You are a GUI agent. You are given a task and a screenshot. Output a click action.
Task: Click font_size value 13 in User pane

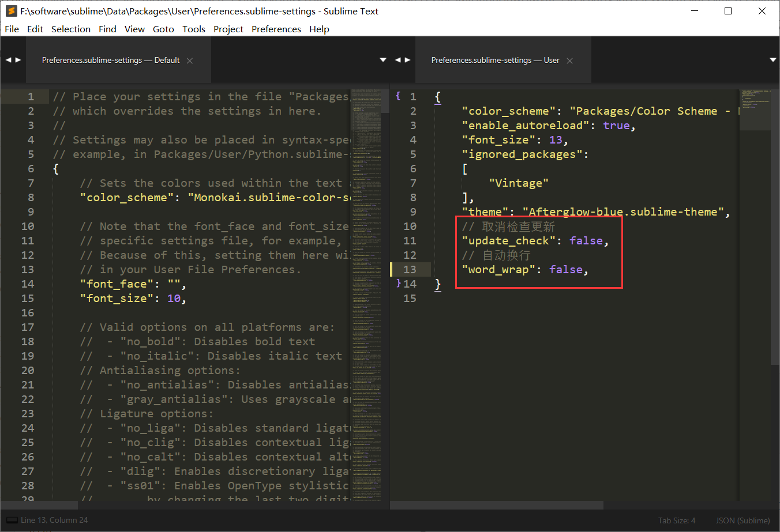pos(556,139)
